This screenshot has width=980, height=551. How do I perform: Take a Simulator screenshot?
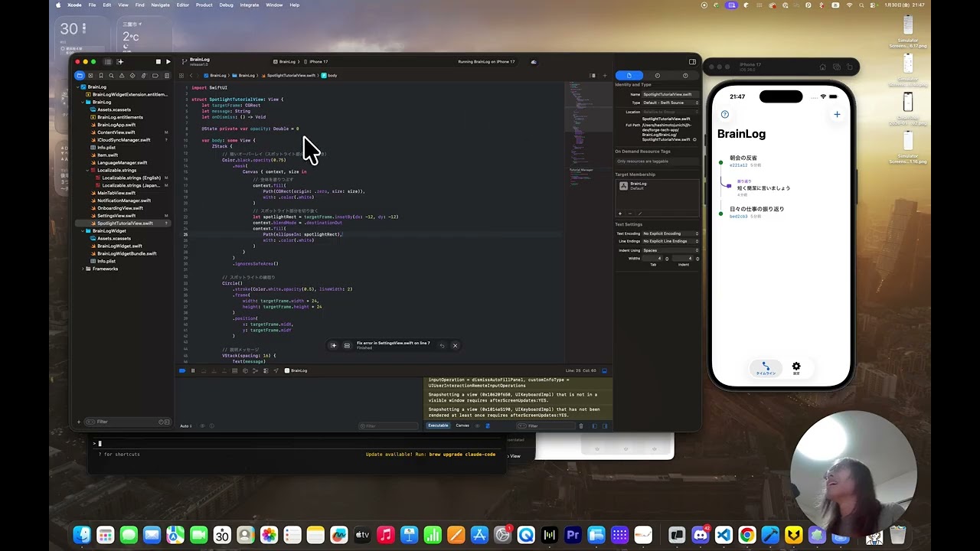pos(837,67)
